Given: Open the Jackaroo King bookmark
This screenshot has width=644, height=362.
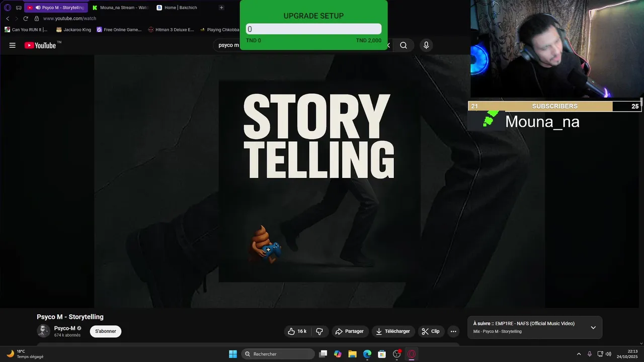Looking at the screenshot, I should (x=73, y=30).
